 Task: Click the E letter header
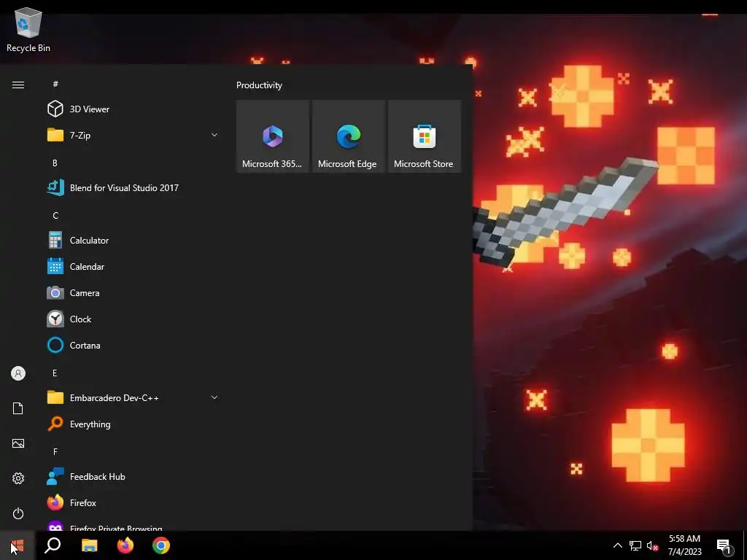coord(55,373)
